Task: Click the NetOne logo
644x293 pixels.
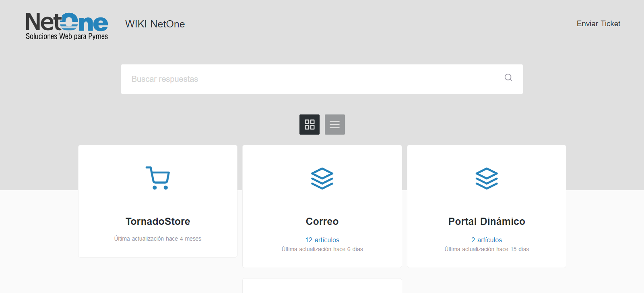Action: tap(67, 26)
